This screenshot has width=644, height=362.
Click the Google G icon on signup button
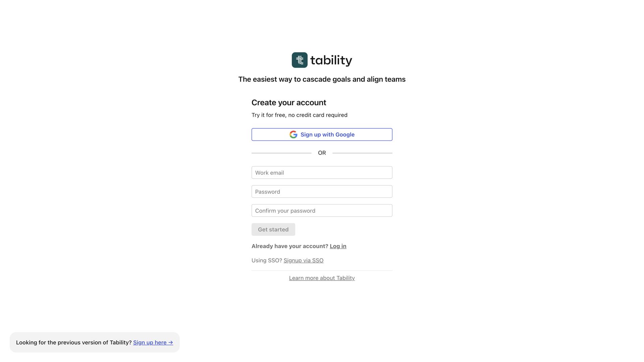point(293,134)
